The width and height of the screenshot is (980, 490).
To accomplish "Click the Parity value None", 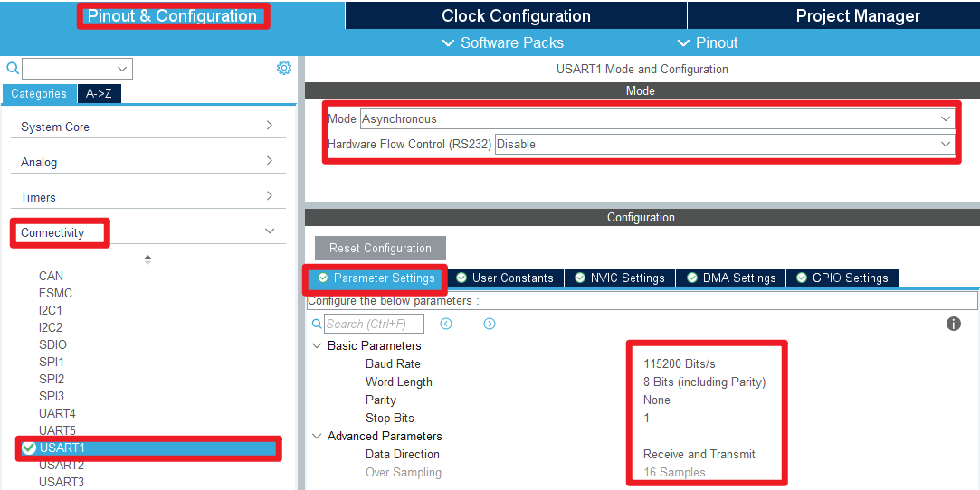I will (657, 400).
